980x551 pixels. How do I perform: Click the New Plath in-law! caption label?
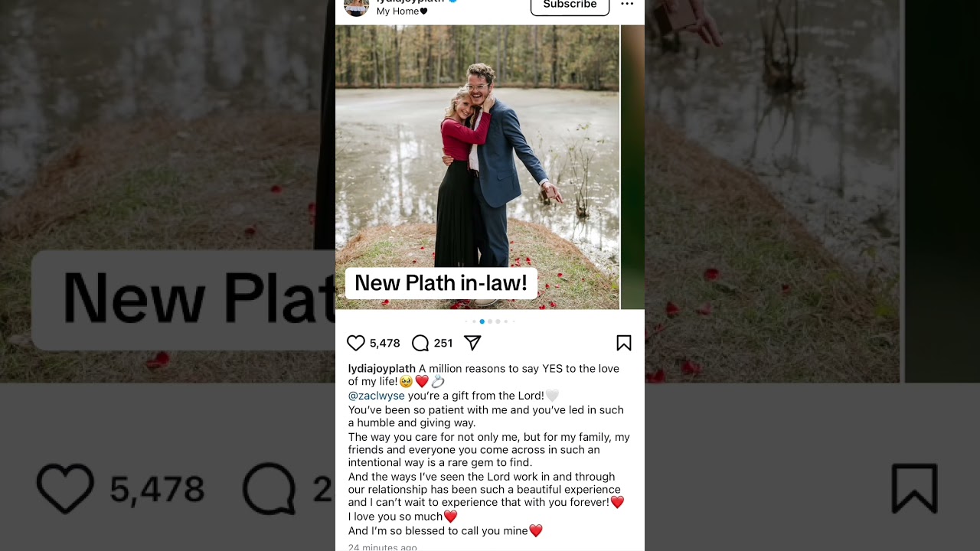click(441, 283)
